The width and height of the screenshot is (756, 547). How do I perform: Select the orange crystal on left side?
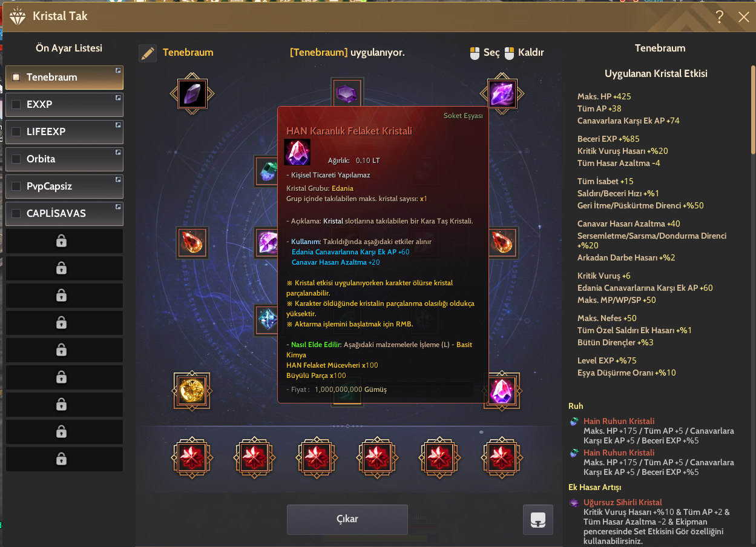(x=192, y=242)
